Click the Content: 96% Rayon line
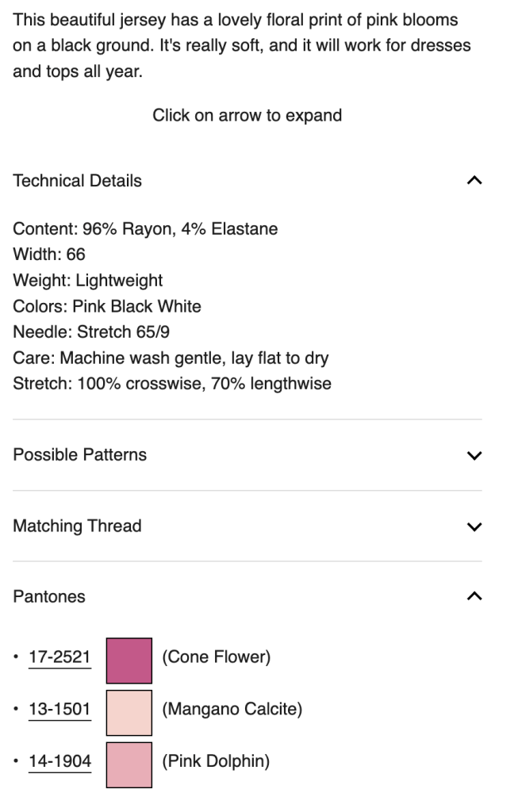518x812 pixels. 145,230
